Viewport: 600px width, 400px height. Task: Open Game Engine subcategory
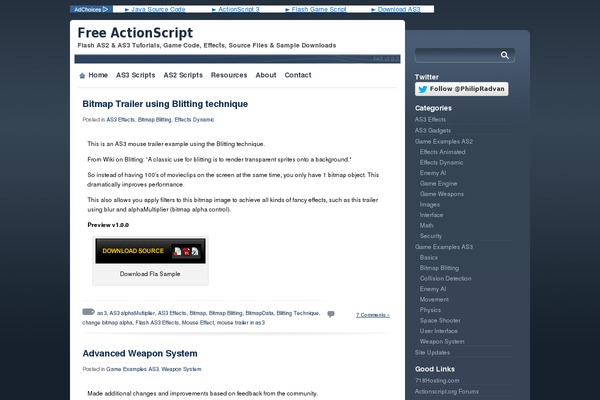pos(438,184)
